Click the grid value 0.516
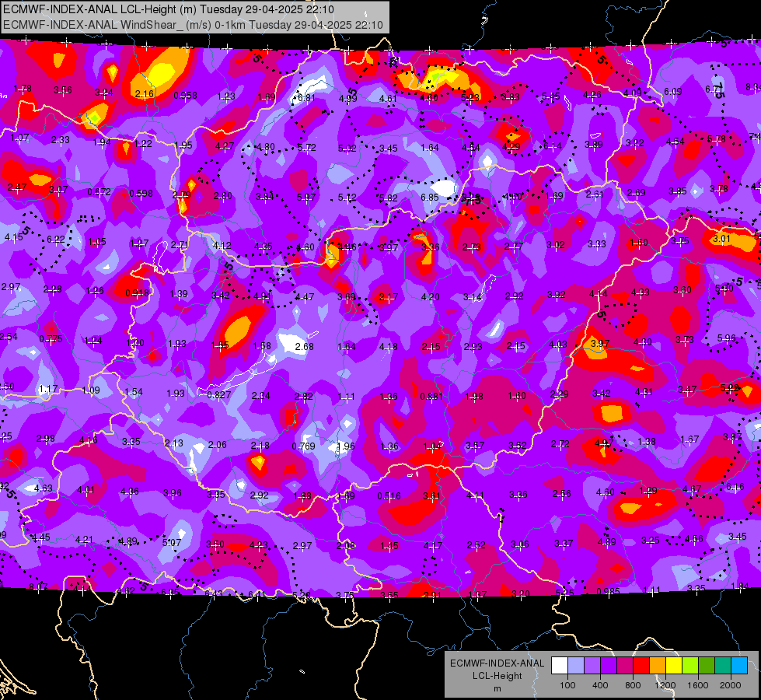The width and height of the screenshot is (761, 700). [x=389, y=495]
